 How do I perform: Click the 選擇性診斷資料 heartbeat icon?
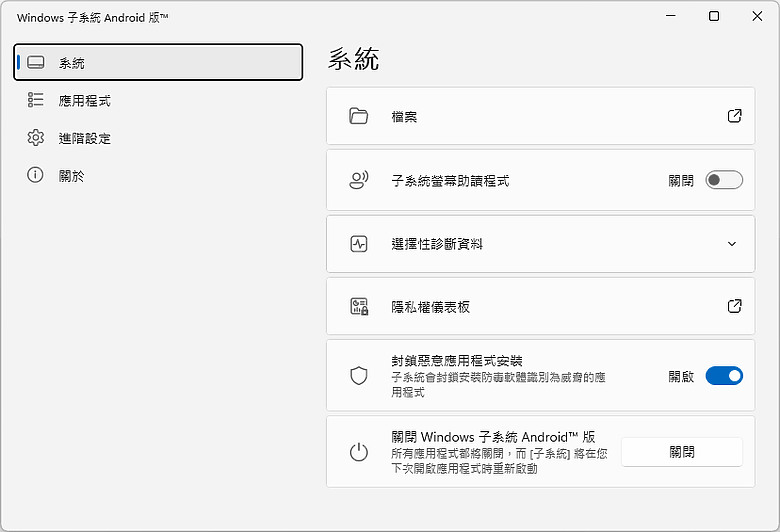click(359, 244)
